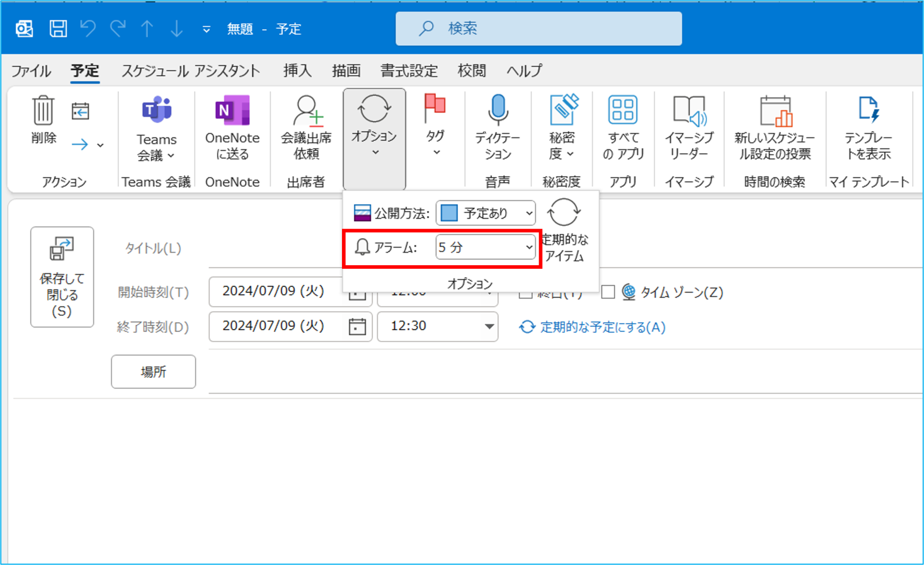This screenshot has height=565, width=924.
Task: Launch イマーシブ リーダー
Action: pos(689,128)
